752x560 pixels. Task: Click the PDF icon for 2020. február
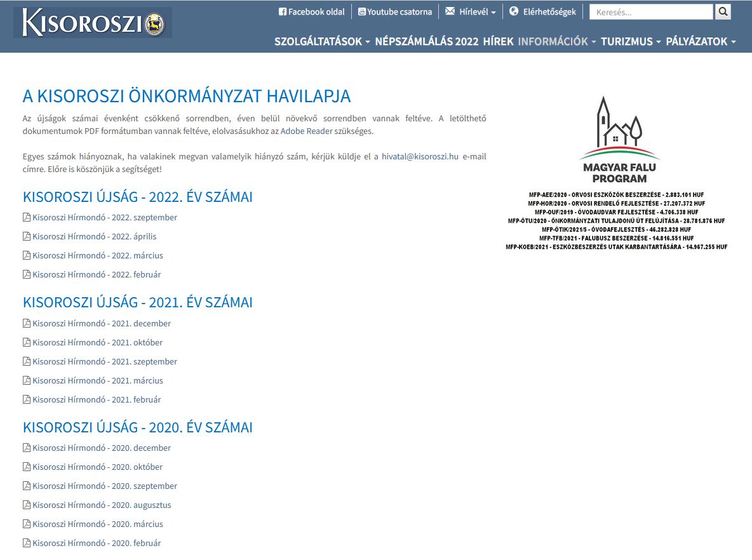click(x=27, y=543)
